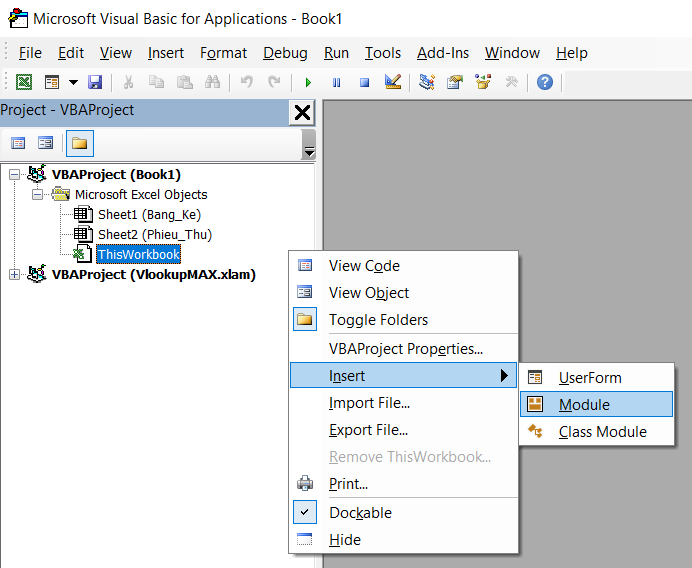This screenshot has height=568, width=692.
Task: Open Project Explorer toolbar icon
Action: [x=427, y=82]
